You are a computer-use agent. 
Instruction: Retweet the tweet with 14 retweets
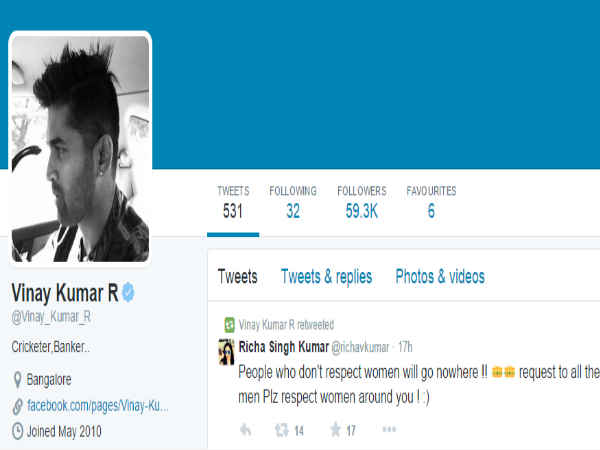pyautogui.click(x=282, y=430)
